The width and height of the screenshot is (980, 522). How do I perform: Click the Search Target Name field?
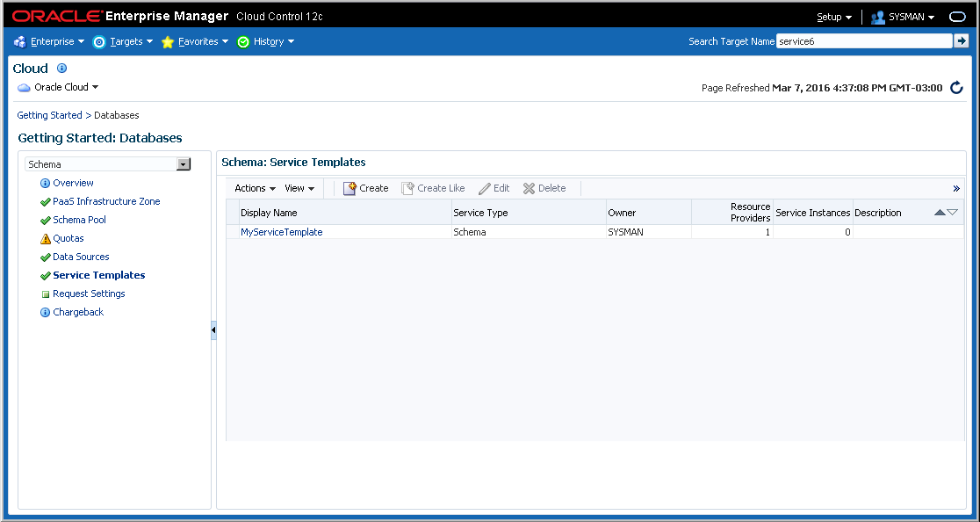pyautogui.click(x=864, y=41)
